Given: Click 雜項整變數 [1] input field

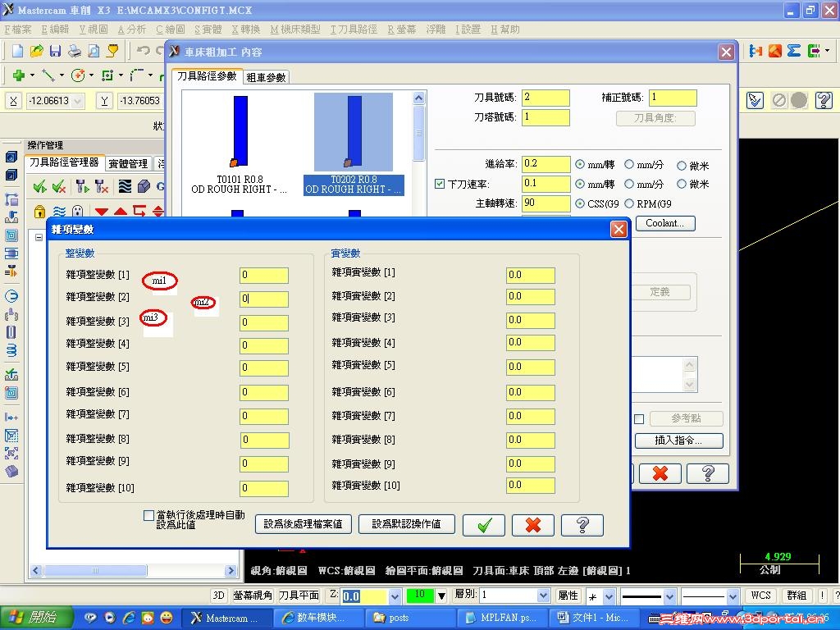Looking at the screenshot, I should (x=264, y=276).
